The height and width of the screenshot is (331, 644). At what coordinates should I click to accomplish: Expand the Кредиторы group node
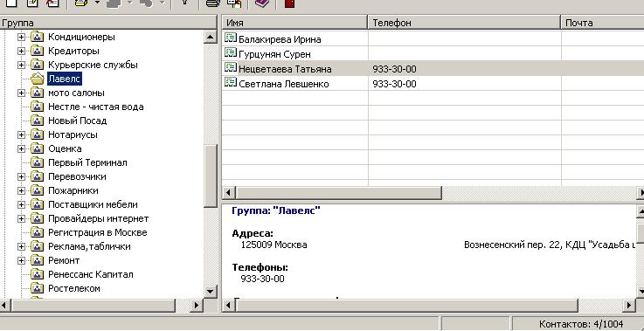click(21, 52)
